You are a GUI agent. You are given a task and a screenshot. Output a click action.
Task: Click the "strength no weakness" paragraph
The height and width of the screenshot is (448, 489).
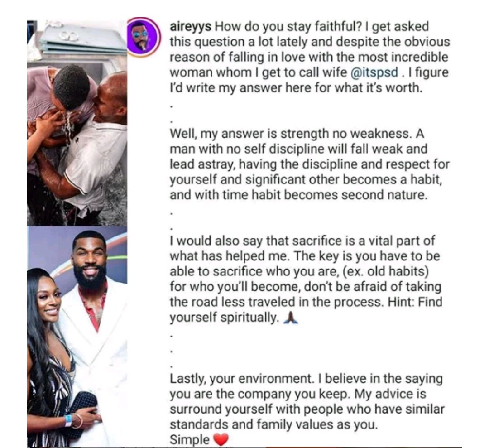click(310, 164)
